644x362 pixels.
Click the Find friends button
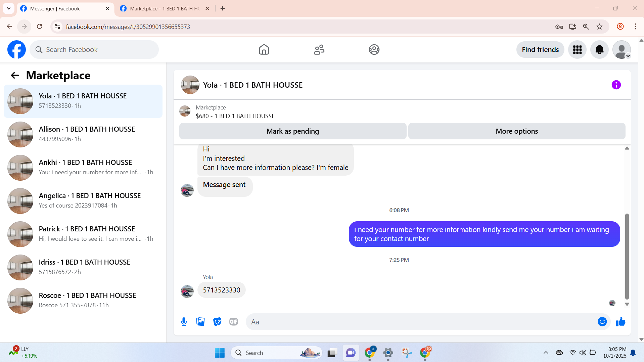tap(540, 50)
